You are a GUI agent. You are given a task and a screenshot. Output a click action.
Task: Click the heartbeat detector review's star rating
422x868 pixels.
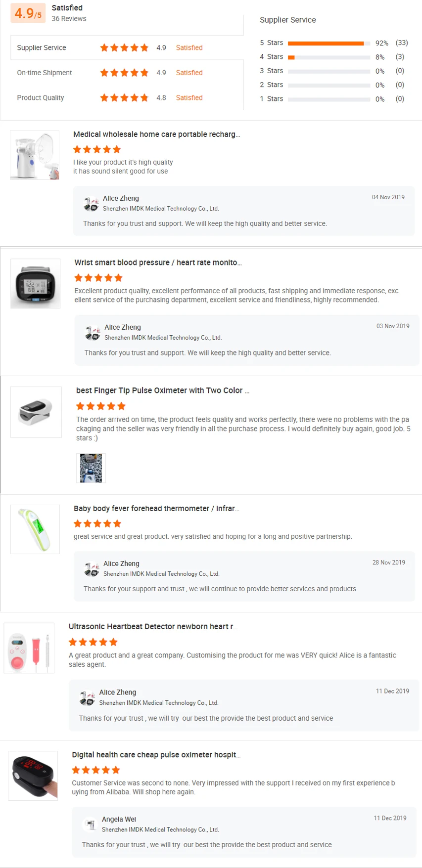tap(93, 642)
